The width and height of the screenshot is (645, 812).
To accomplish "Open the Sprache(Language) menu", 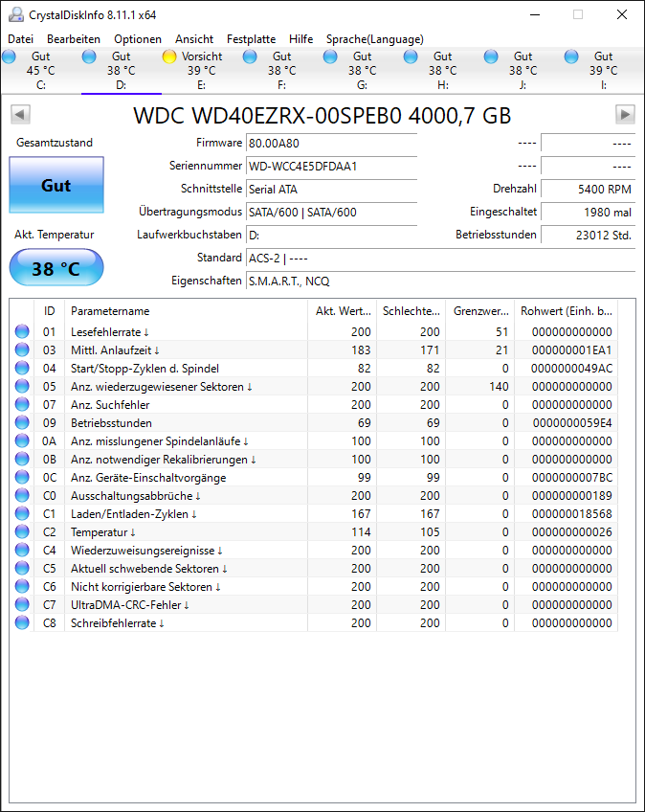I will [x=375, y=39].
